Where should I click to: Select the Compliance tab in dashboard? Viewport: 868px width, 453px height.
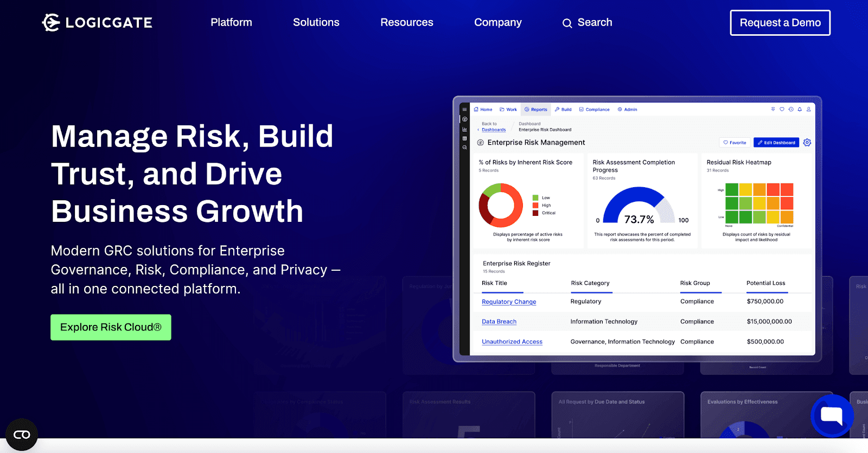click(595, 110)
